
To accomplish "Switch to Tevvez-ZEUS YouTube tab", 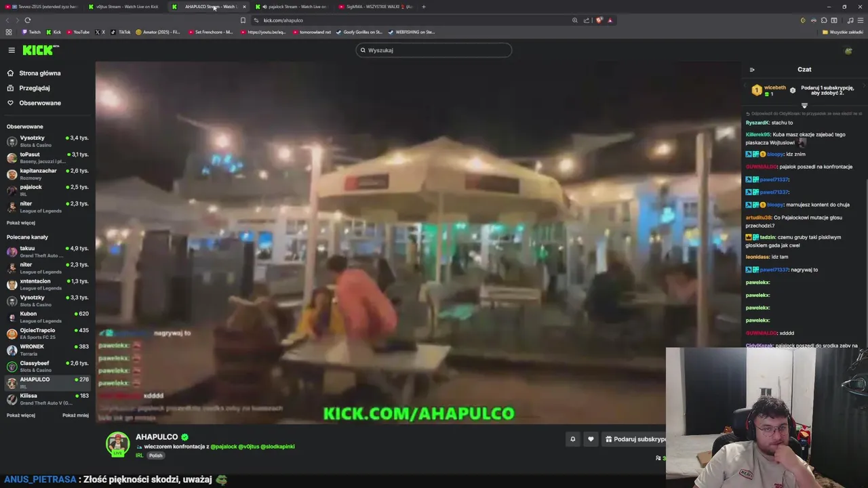I will pos(42,7).
